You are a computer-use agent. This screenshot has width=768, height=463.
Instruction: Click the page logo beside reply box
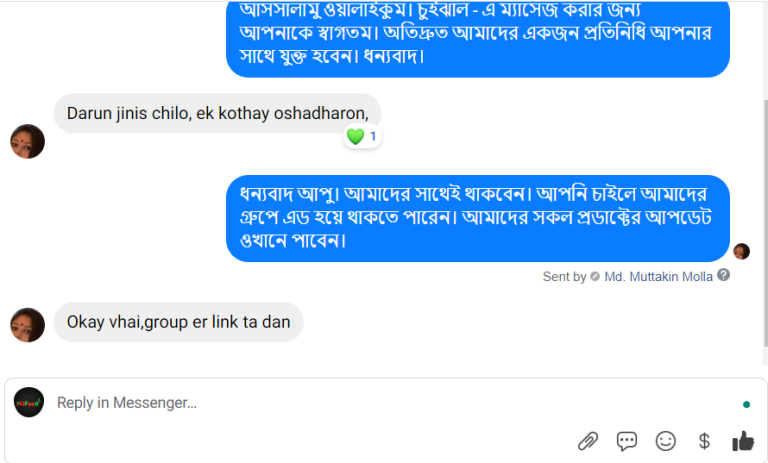pos(29,402)
